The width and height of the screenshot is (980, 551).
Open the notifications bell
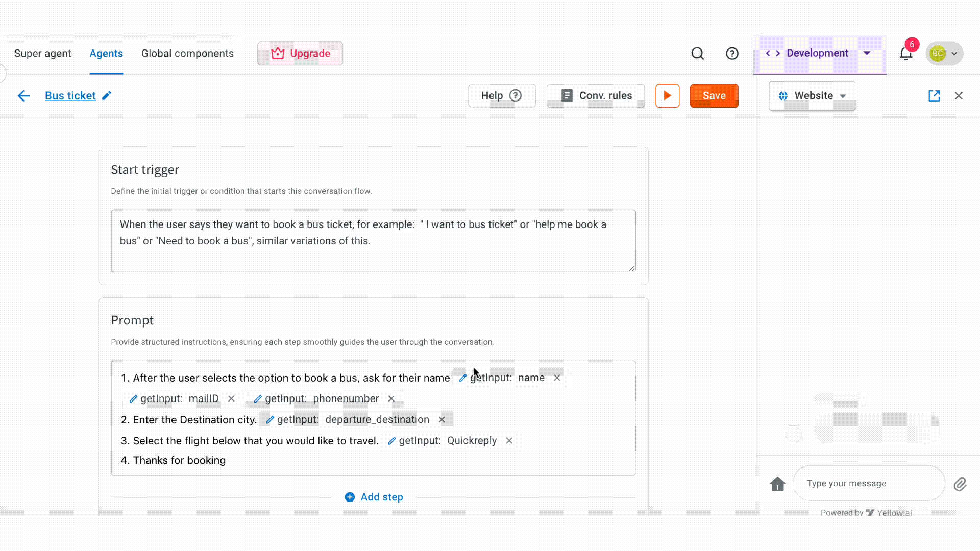[x=906, y=54]
